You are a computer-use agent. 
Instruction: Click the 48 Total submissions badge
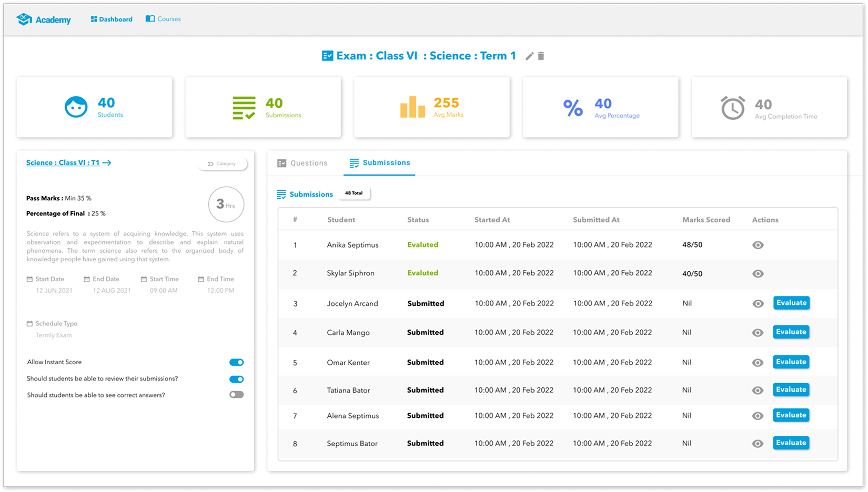point(354,193)
